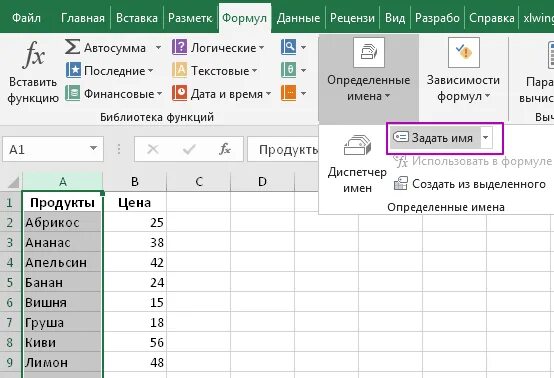Viewport: 554px width, 378px height.
Task: Switch to the Разработчик tab
Action: [x=437, y=18]
